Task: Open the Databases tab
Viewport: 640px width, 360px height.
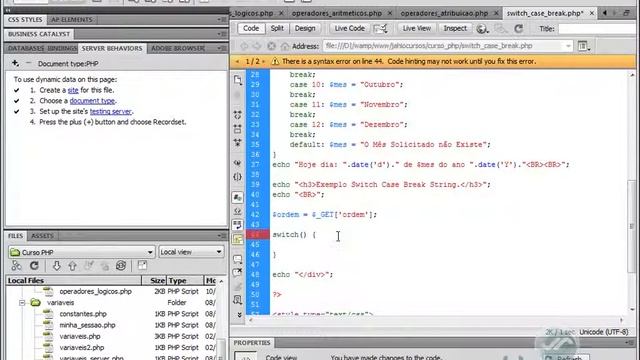Action: 26,48
